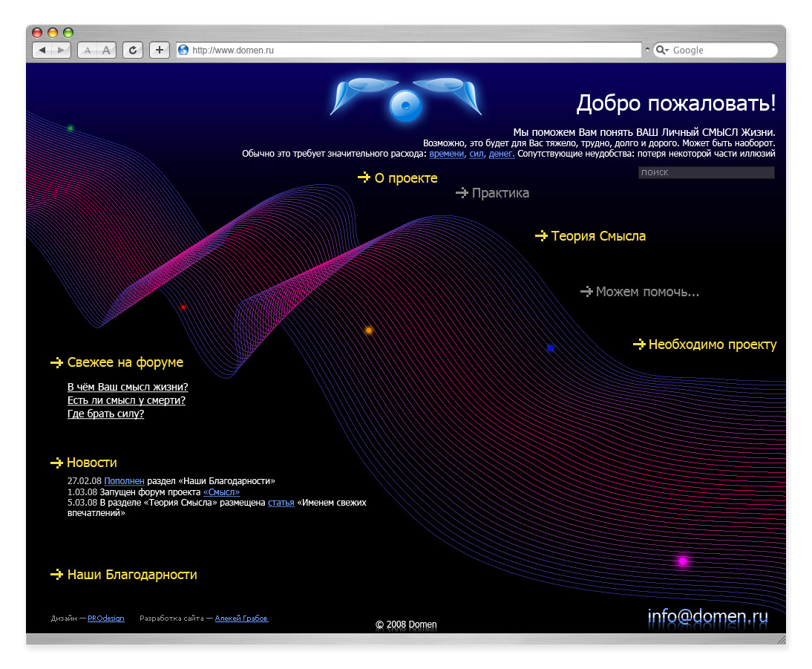The width and height of the screenshot is (812, 669).
Task: Click the arrow icon beside Новости
Action: pos(57,463)
